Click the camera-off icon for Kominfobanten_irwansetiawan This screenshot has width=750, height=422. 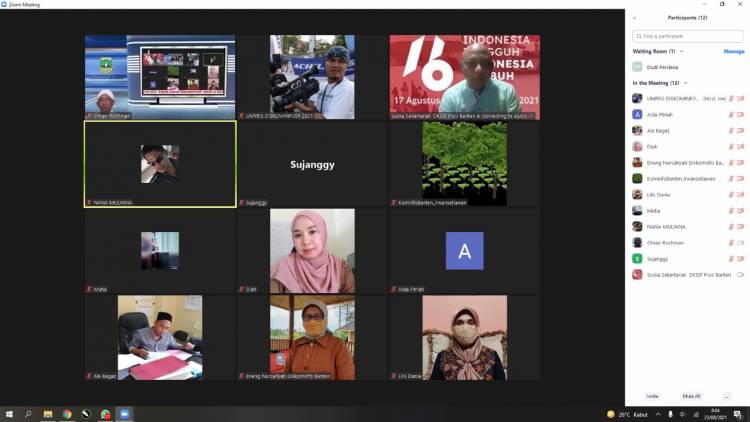click(740, 178)
